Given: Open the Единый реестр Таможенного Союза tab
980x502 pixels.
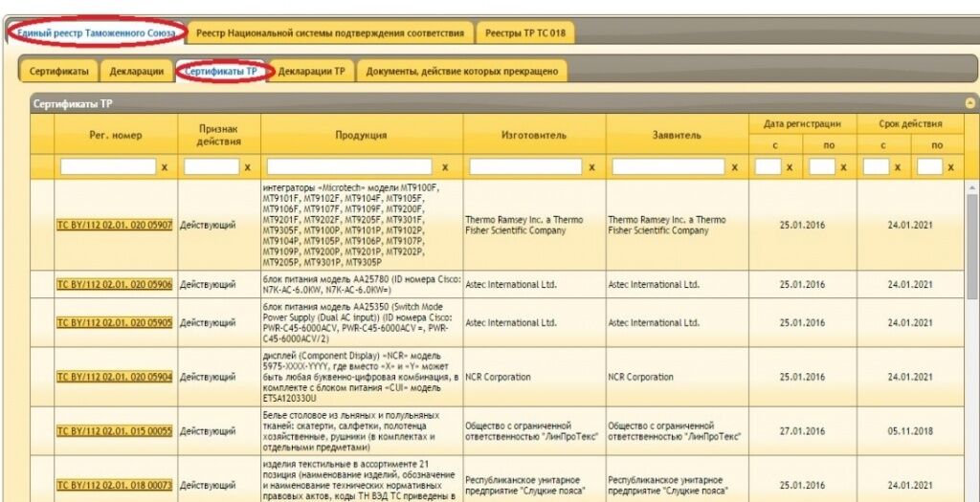Looking at the screenshot, I should [x=97, y=33].
